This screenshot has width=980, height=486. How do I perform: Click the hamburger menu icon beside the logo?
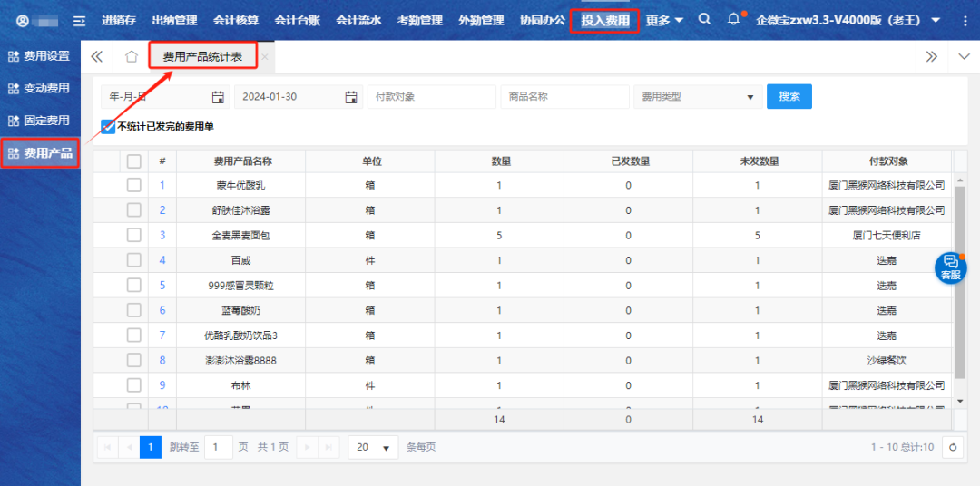tap(80, 20)
